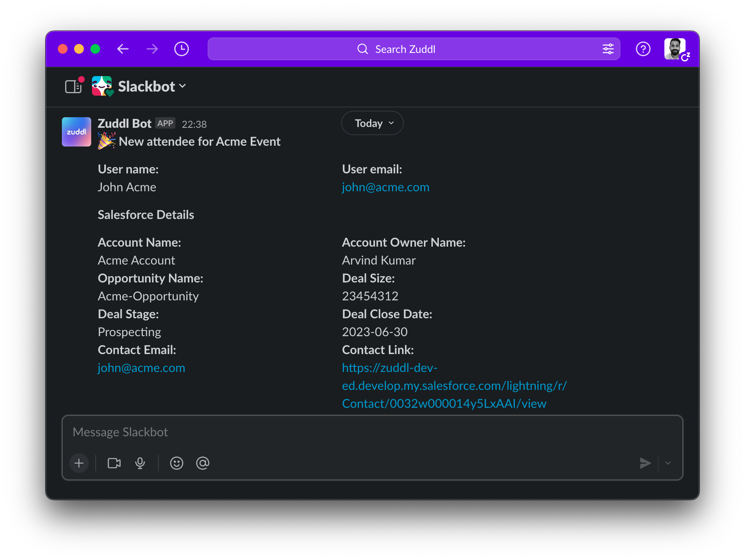Open the user profile avatar

(675, 49)
